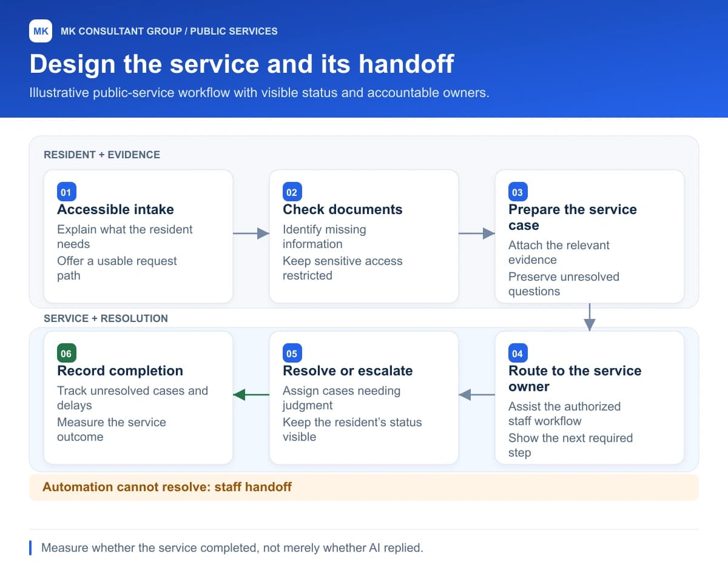This screenshot has height=570, width=728.
Task: Click 'Identify missing information' line
Action: (x=325, y=236)
